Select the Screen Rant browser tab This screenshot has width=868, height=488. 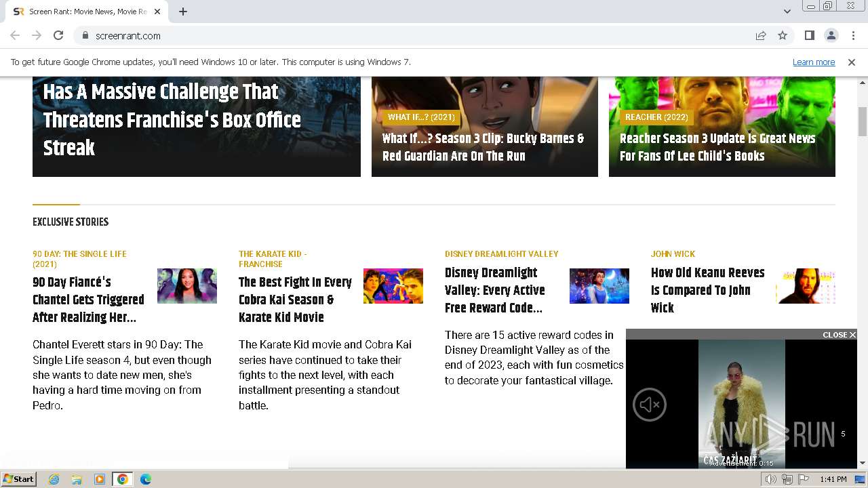point(87,12)
